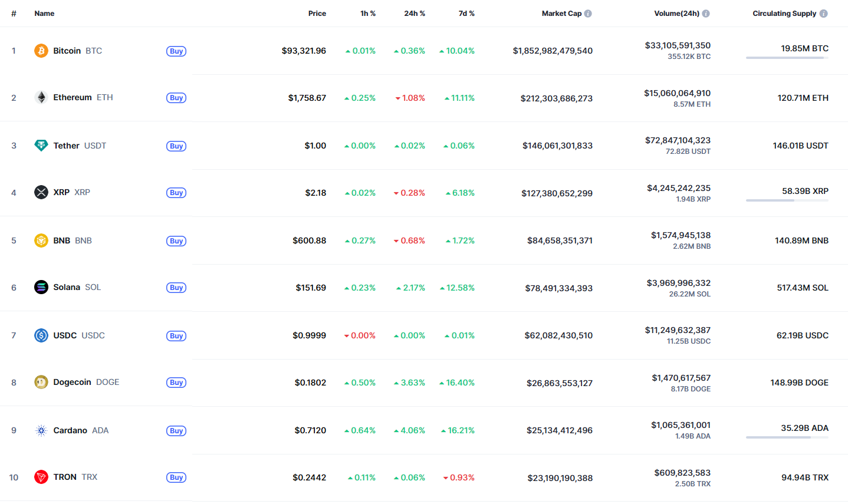Click Buy in the XRP row
Screen dimensions: 848x504
(176, 193)
